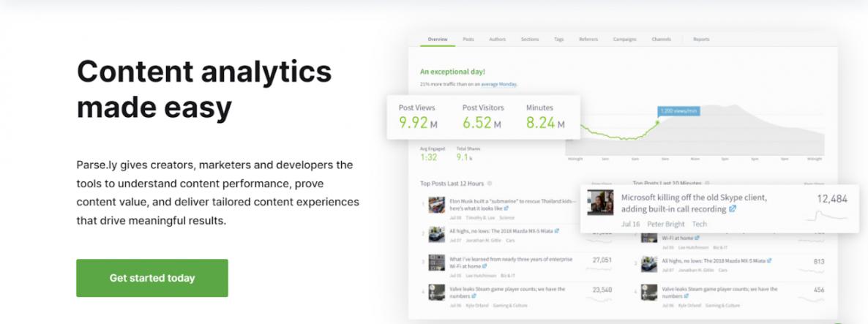Viewport: 868px width, 324px height.
Task: Open external link icon for Skype client post
Action: coord(733,209)
